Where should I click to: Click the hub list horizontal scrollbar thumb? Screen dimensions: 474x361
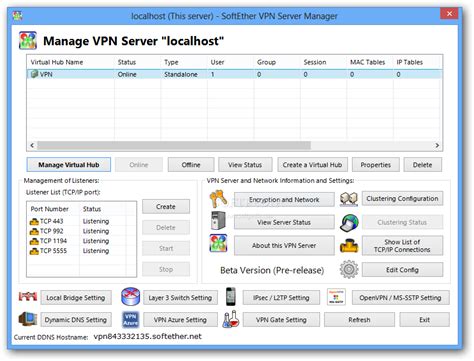(174, 145)
